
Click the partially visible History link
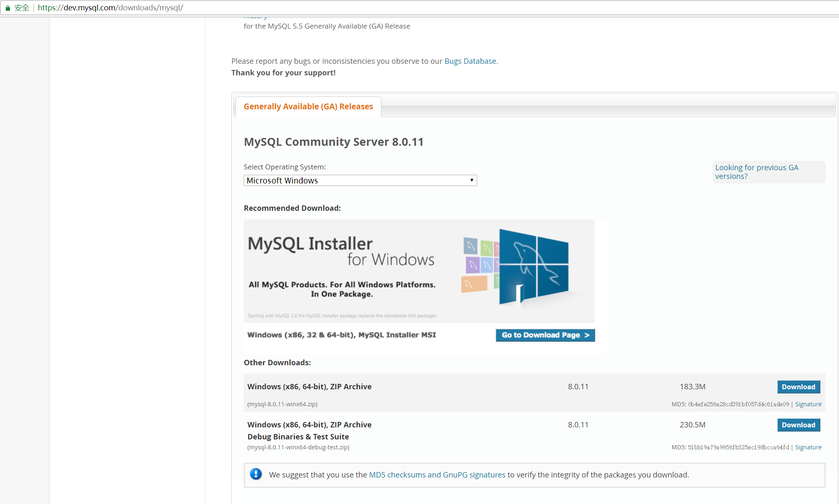point(255,17)
